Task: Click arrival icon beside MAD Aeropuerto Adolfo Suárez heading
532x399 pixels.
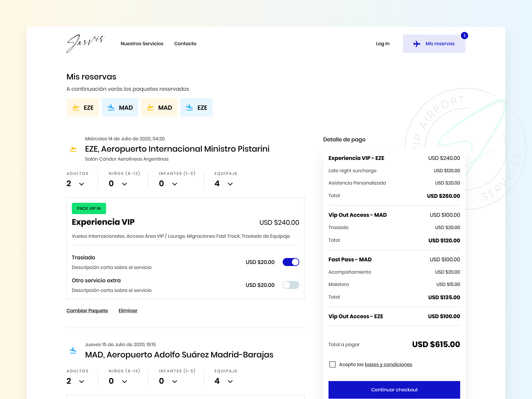Action: [x=73, y=350]
